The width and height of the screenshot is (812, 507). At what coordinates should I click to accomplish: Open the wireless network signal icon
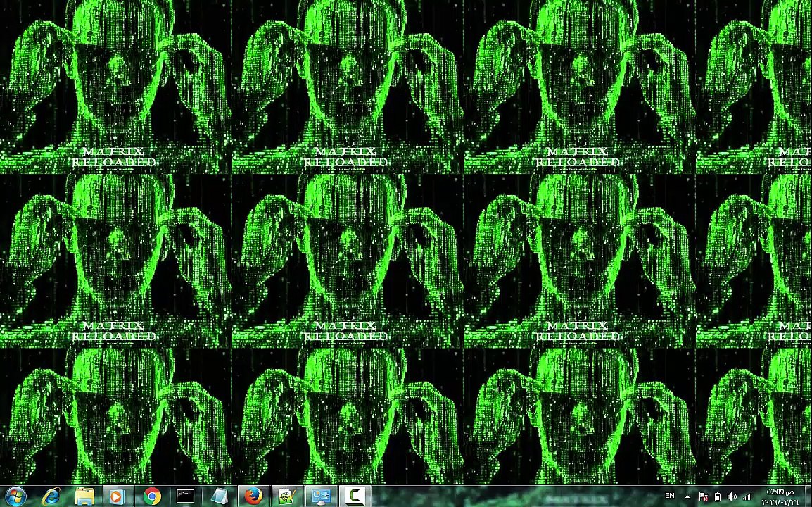pos(747,496)
